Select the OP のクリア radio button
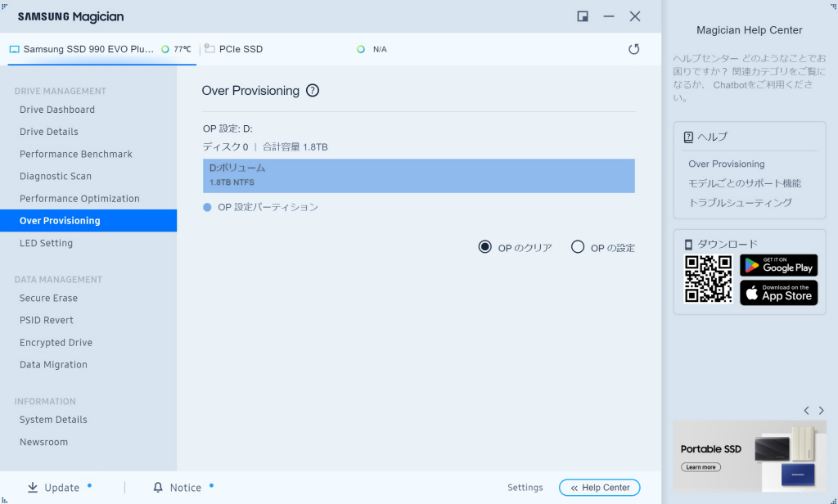Viewport: 838px width, 504px height. click(484, 247)
